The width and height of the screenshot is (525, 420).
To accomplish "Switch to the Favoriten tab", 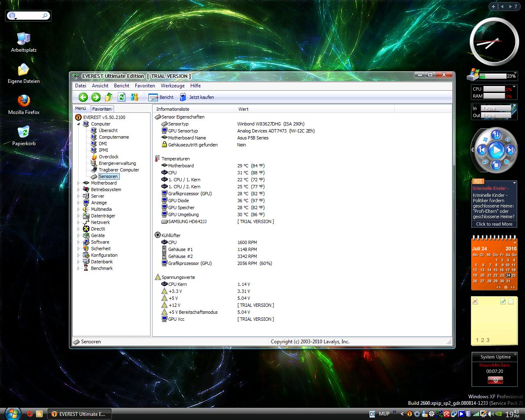I will tap(102, 109).
